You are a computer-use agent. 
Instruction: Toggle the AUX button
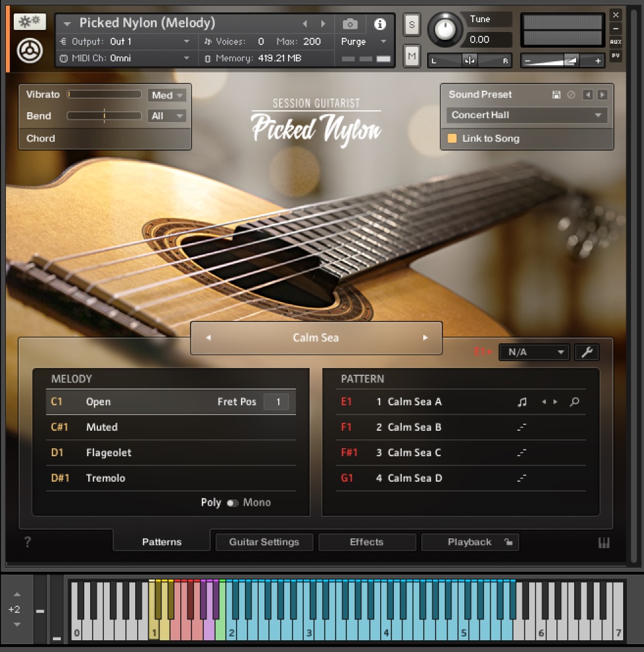(x=616, y=42)
